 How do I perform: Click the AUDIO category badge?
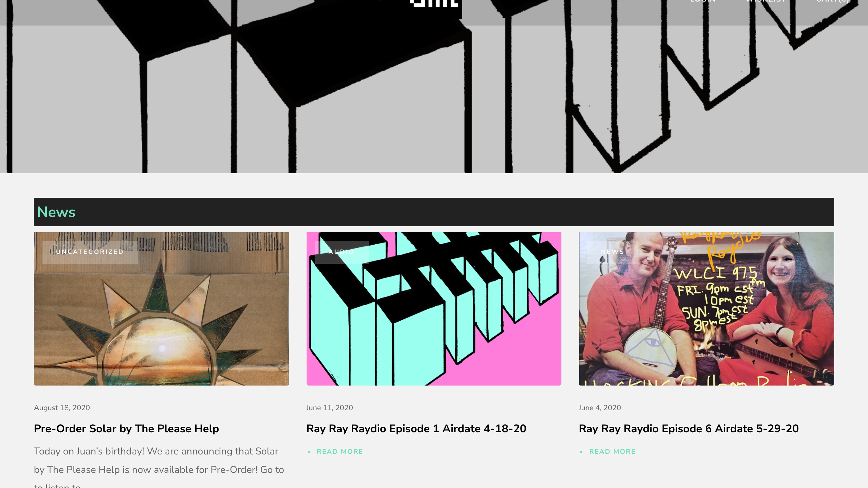pyautogui.click(x=341, y=252)
